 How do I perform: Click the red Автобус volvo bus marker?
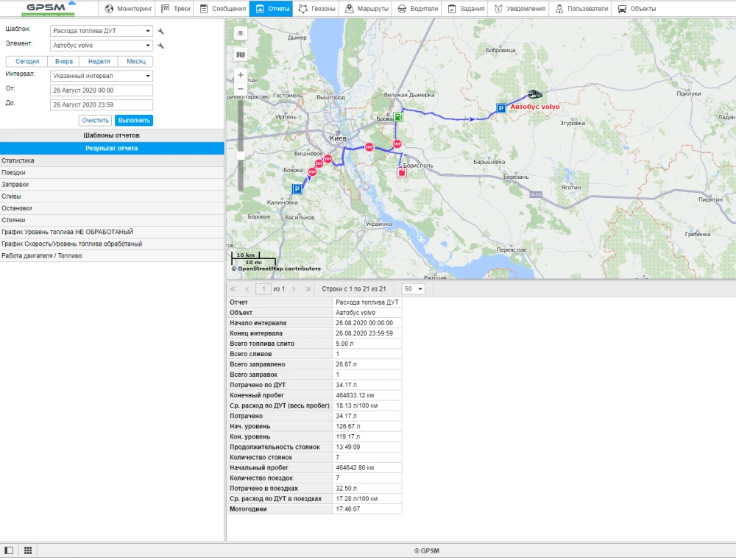coord(533,96)
